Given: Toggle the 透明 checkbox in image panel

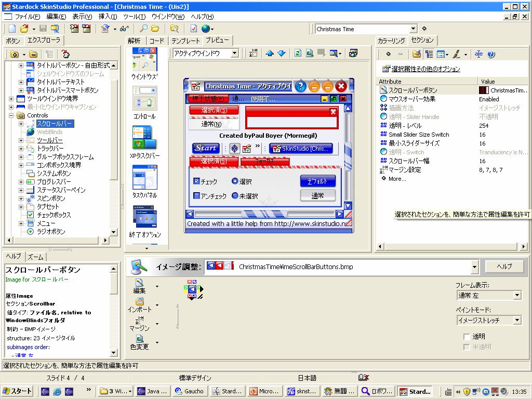Looking at the screenshot, I should 467,337.
